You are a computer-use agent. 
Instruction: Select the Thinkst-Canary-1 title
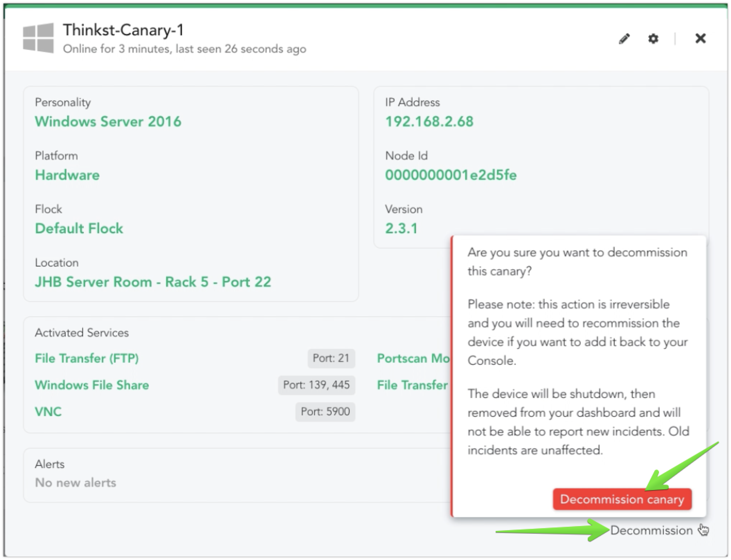[x=123, y=30]
